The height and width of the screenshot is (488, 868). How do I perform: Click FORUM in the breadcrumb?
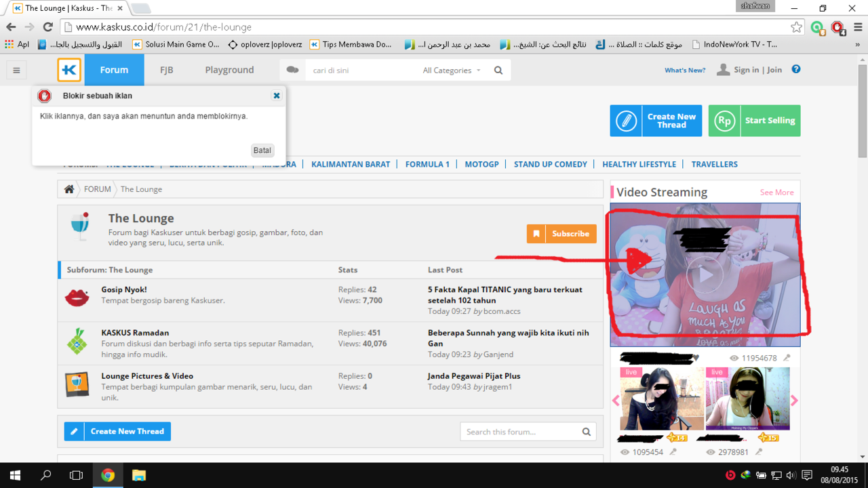click(x=97, y=189)
